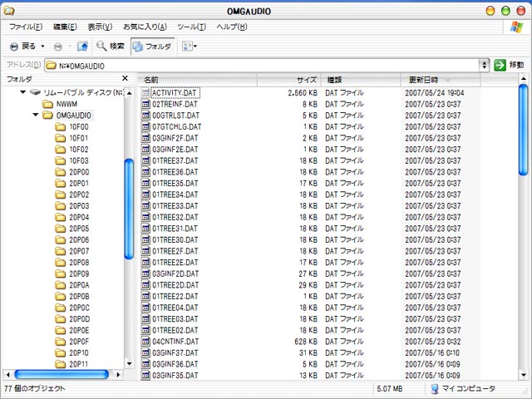Click the マイ コンピュータ status bar icon

tap(434, 389)
